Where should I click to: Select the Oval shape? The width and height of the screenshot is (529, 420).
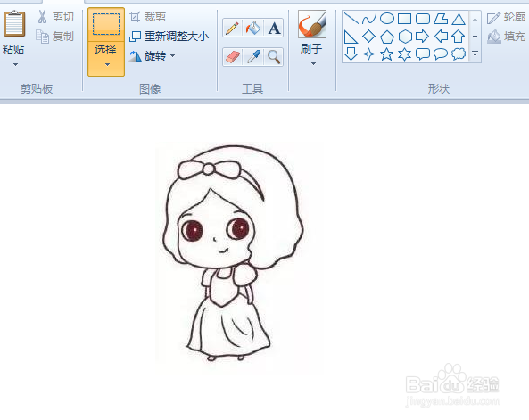click(x=387, y=18)
